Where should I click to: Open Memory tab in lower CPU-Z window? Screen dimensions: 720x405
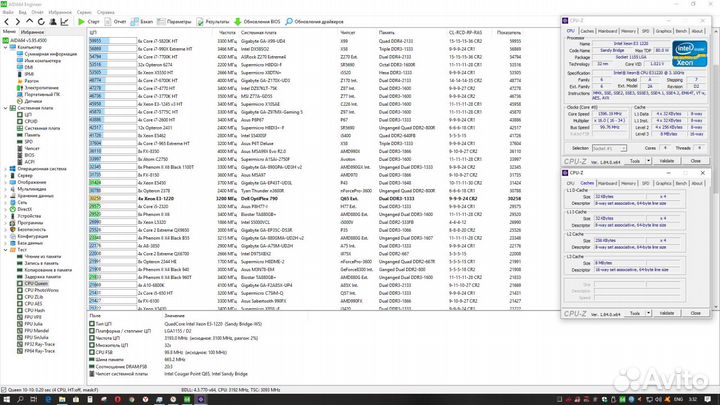(628, 183)
